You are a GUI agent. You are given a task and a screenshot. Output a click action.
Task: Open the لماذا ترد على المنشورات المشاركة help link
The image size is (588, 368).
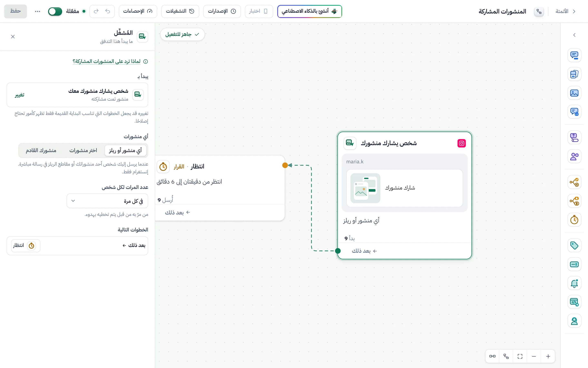107,61
